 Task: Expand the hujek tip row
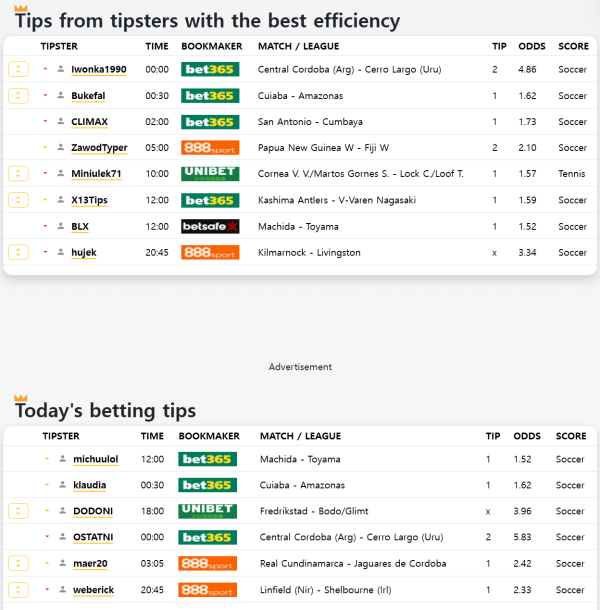(x=18, y=252)
